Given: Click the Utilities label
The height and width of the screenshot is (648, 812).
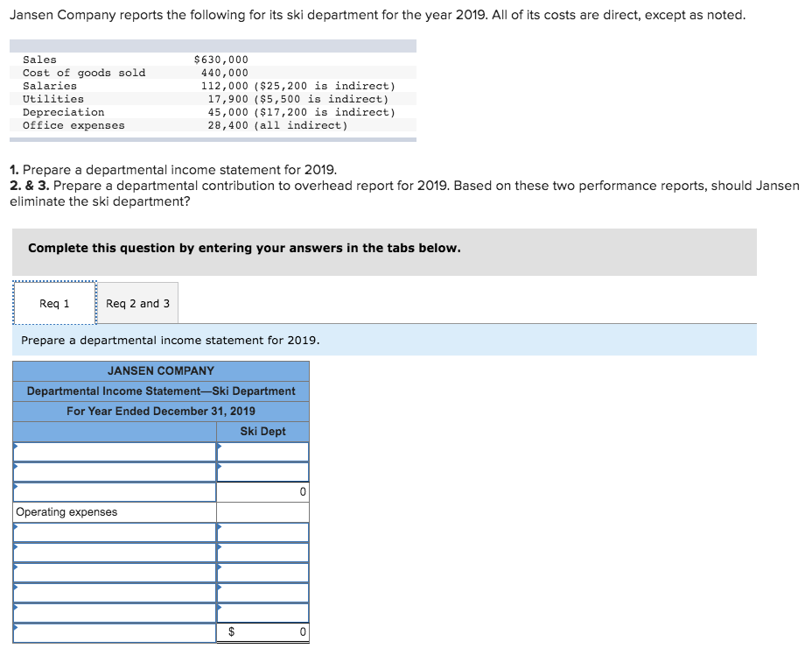Looking at the screenshot, I should point(53,99).
